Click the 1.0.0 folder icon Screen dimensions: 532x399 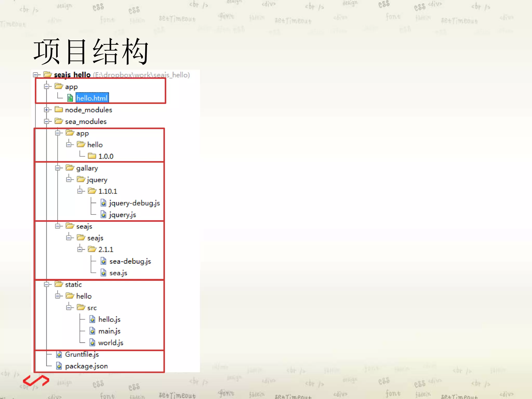(x=92, y=156)
